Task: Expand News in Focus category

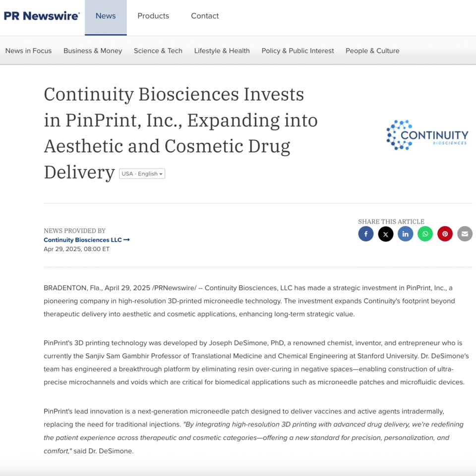Action: 29,51
